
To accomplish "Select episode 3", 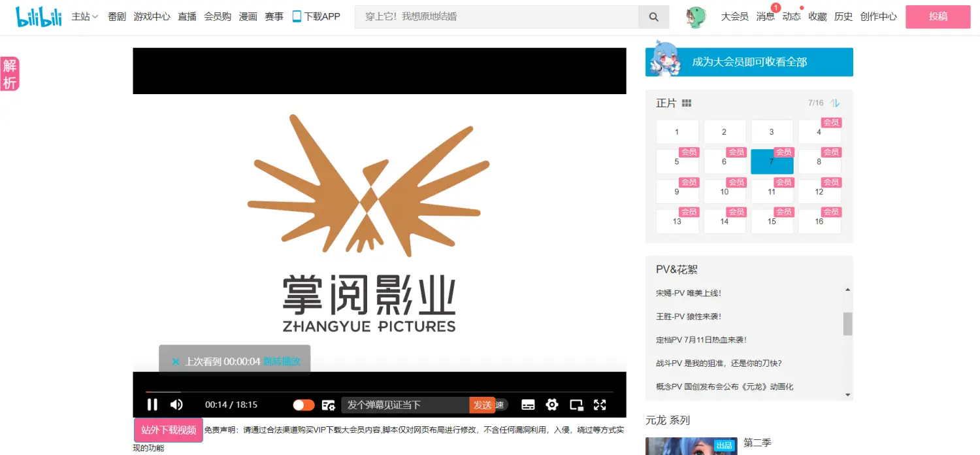I will click(x=772, y=131).
